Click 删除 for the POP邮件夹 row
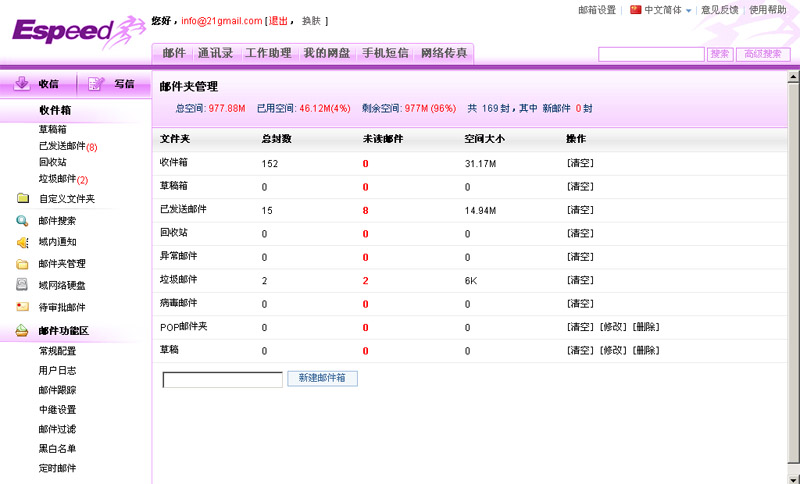Screen dimensions: 800x484 646,327
